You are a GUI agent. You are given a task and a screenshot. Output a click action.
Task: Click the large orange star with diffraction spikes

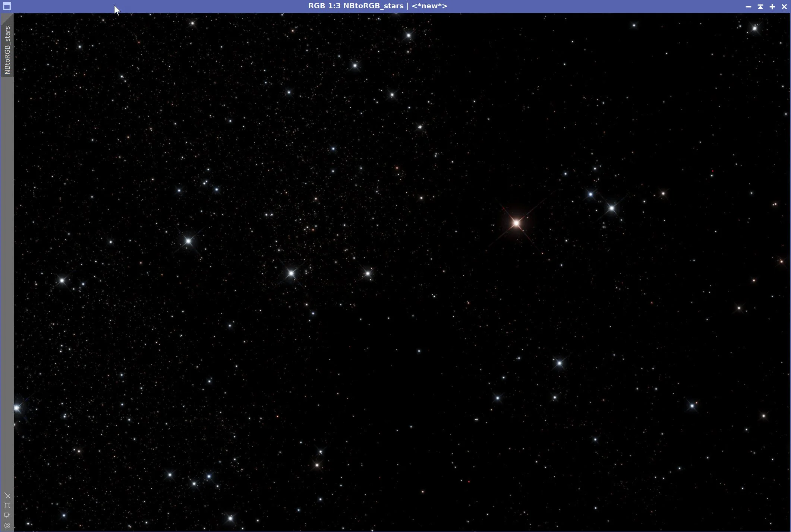pos(516,223)
